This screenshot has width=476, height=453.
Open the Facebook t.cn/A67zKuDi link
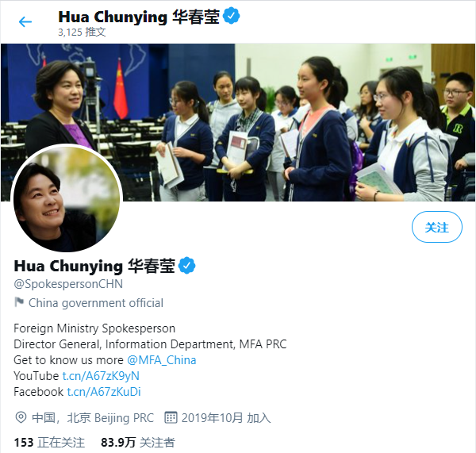pos(104,392)
